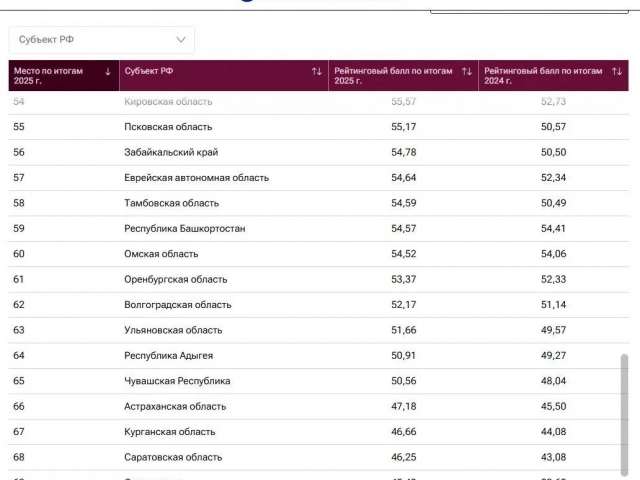Select Волгоградская область row name

click(178, 305)
